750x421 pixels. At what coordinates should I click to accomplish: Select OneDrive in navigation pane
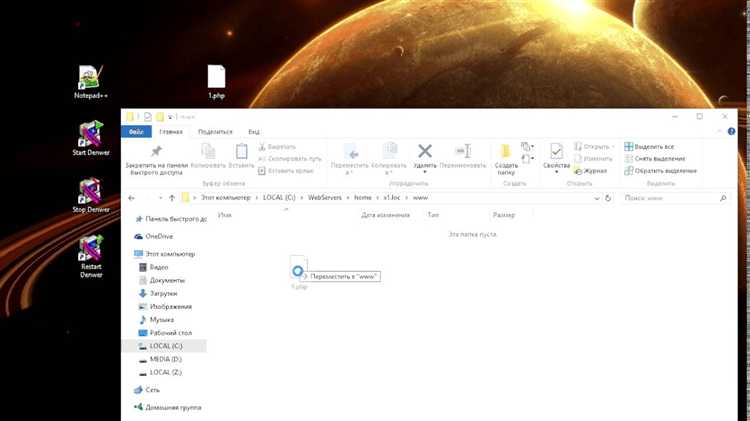click(x=154, y=236)
